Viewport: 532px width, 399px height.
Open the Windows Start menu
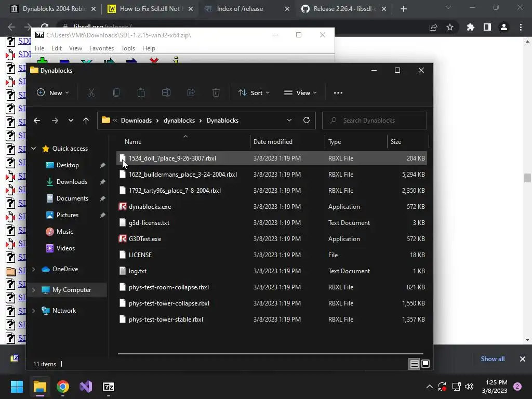point(17,387)
